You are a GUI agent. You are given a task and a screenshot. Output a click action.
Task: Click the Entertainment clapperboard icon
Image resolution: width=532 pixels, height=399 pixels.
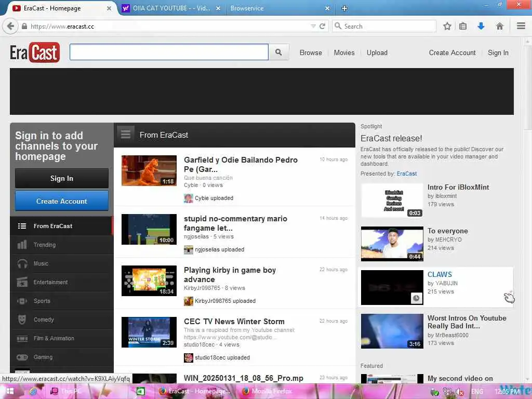pos(22,282)
